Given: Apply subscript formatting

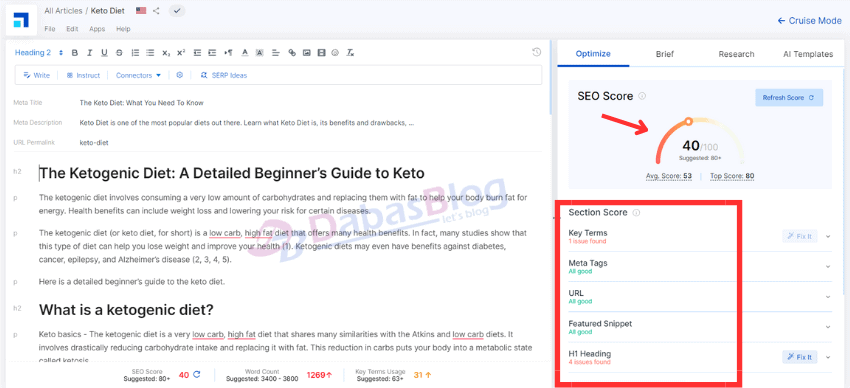Looking at the screenshot, I should (x=166, y=53).
